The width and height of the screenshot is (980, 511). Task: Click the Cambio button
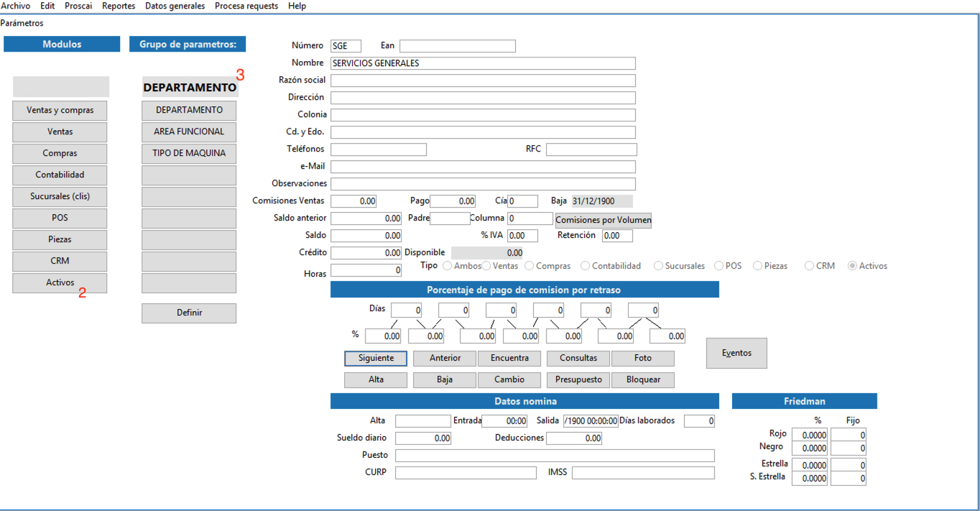coord(509,379)
